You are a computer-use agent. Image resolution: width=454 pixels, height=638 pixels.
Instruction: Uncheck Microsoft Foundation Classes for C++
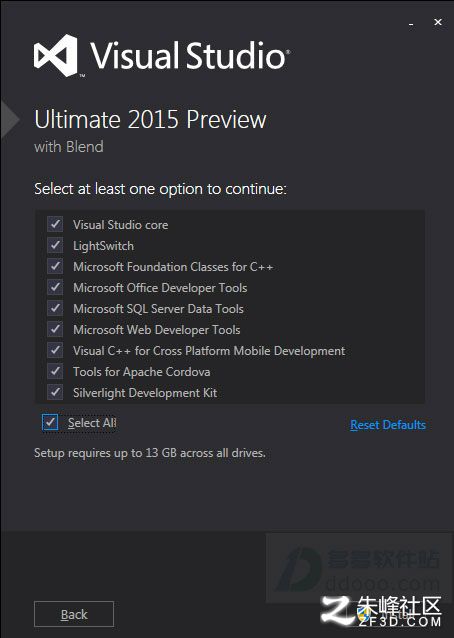pos(55,267)
